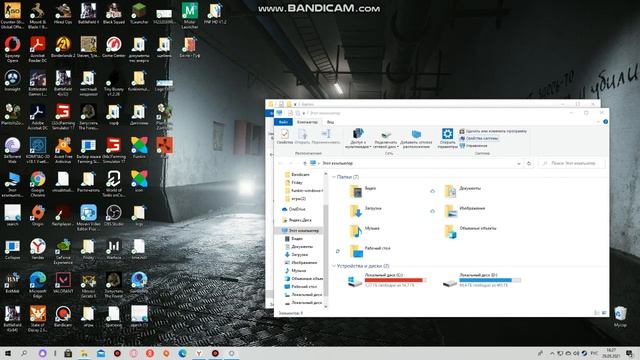Select the Origin desktop shortcut
Viewport: 640px width, 360px height.
click(38, 215)
